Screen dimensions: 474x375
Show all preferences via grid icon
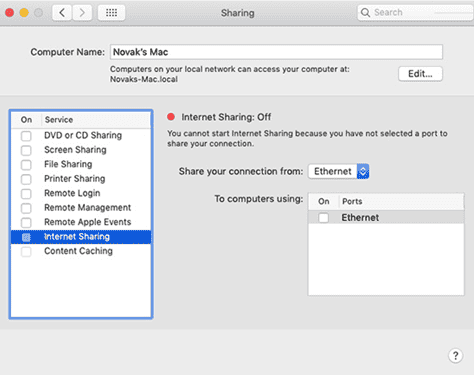click(111, 13)
